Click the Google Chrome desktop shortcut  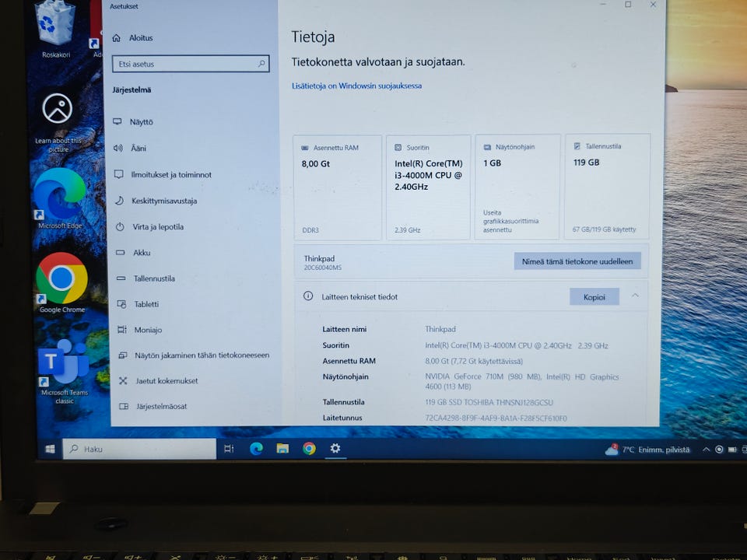tap(62, 283)
